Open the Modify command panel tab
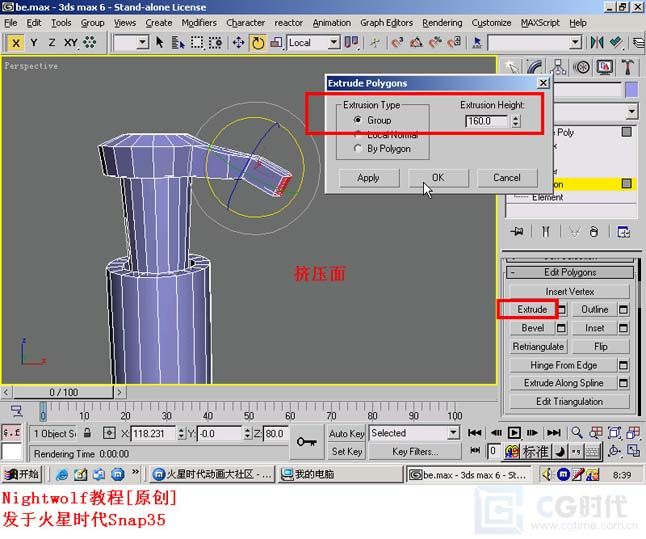This screenshot has height=539, width=646. [x=534, y=67]
